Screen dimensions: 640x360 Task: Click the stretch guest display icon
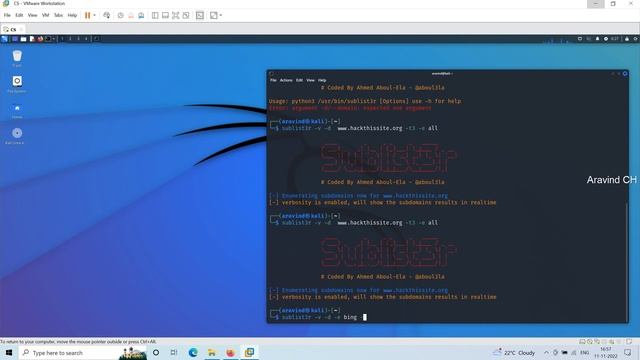pyautogui.click(x=214, y=16)
